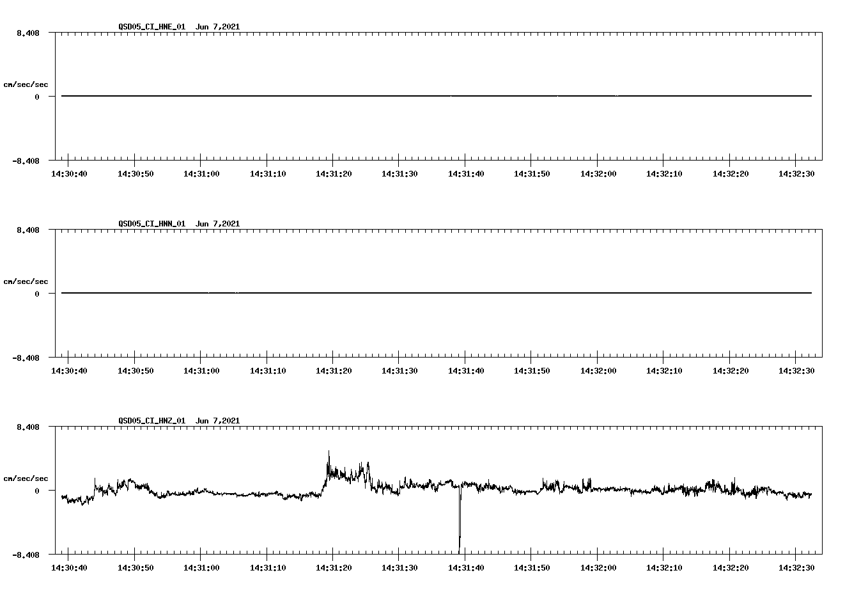Click the -8.408 lower limit of HNN plot
868x591 pixels.
(x=26, y=358)
